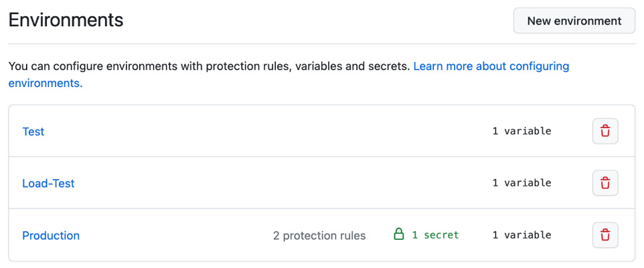
Task: Click the Environments page heading
Action: (66, 19)
